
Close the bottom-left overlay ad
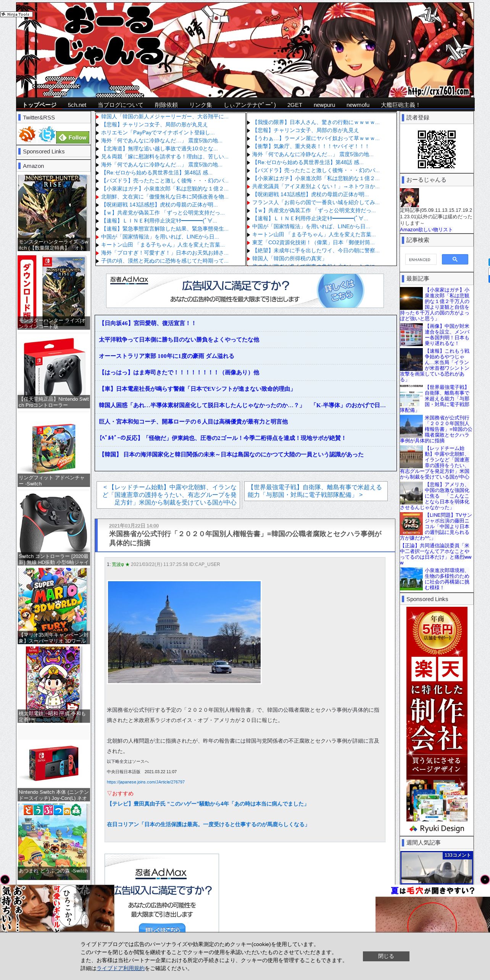(5, 880)
